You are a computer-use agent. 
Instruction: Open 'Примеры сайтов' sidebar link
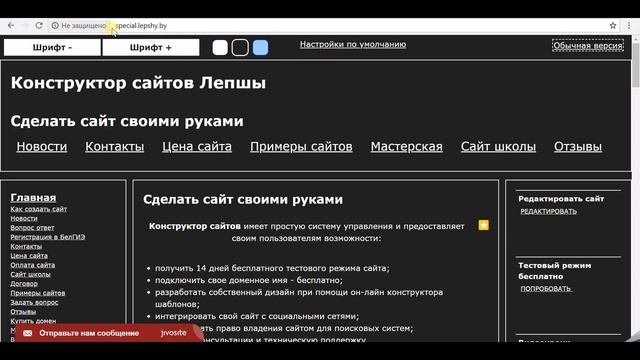pos(38,293)
